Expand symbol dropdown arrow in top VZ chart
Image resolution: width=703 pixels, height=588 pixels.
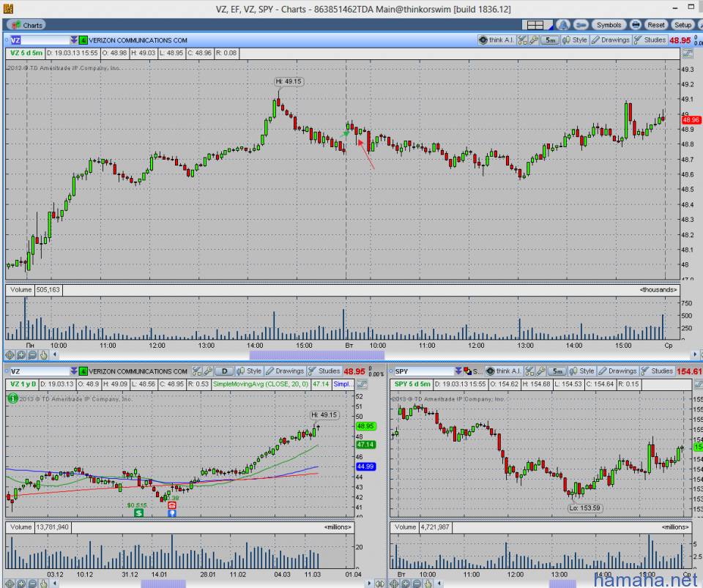coord(74,40)
